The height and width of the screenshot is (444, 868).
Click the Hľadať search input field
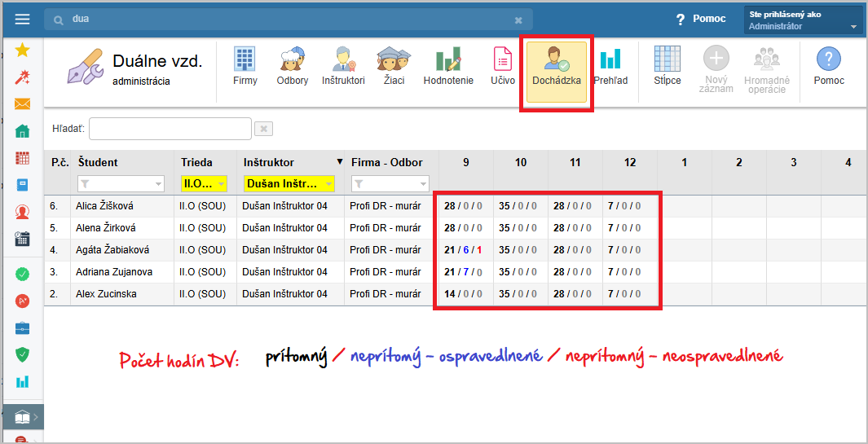tap(170, 129)
